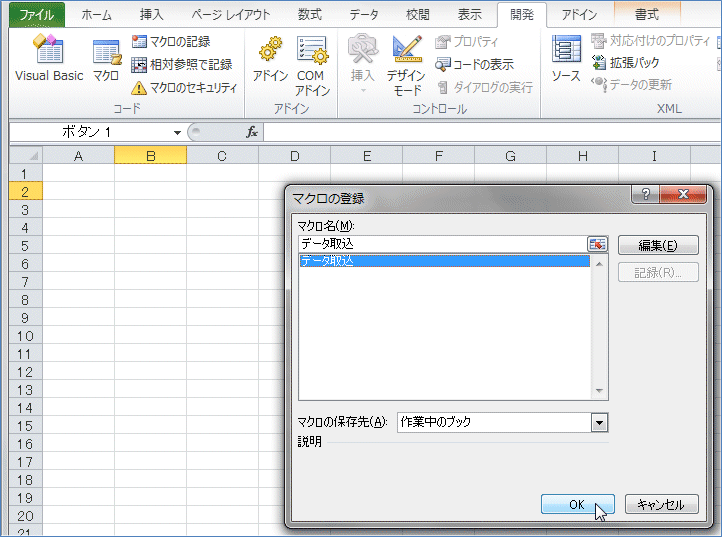Click the macro list scroll up arrow
The image size is (722, 537).
599,264
